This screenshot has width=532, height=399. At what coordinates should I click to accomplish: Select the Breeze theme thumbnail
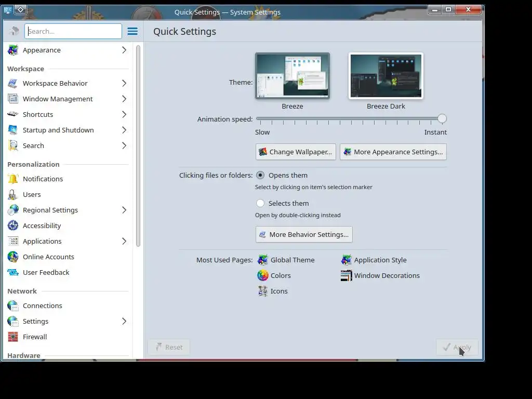(292, 76)
